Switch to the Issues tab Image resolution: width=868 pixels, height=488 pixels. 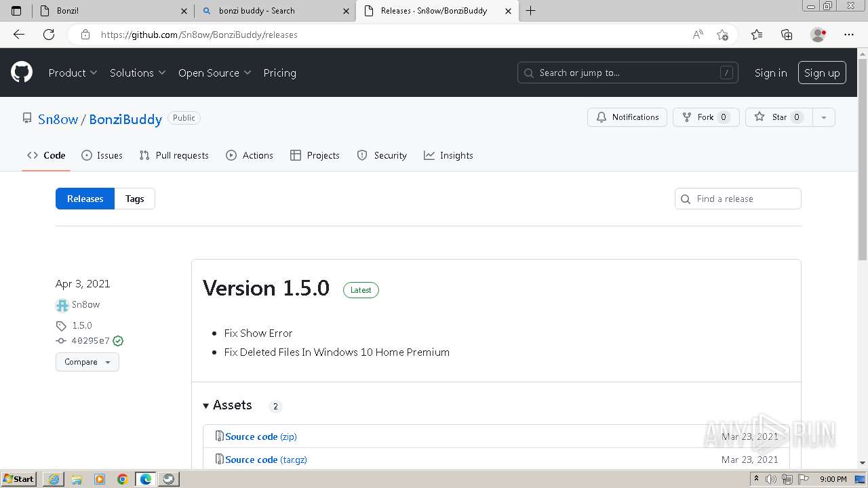point(102,155)
